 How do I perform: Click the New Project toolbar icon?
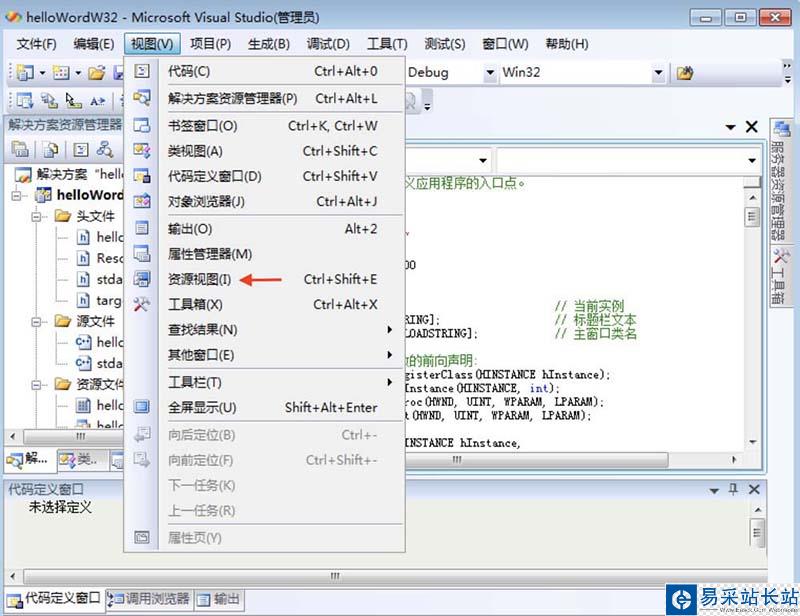point(25,73)
